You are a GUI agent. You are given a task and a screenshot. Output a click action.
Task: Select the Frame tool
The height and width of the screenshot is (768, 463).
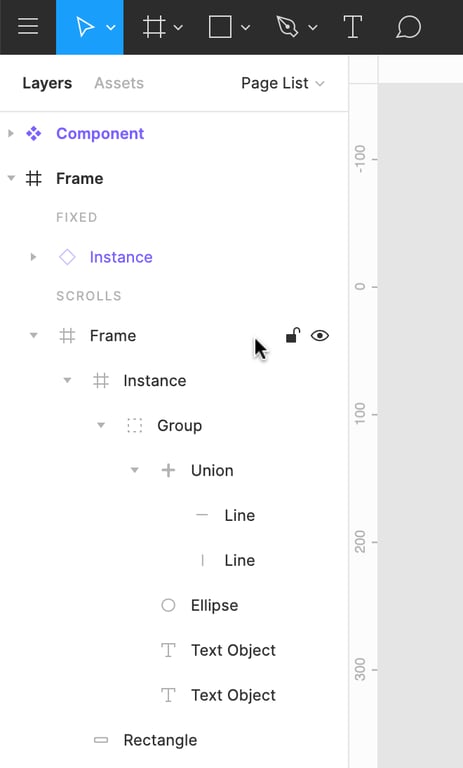click(x=154, y=27)
